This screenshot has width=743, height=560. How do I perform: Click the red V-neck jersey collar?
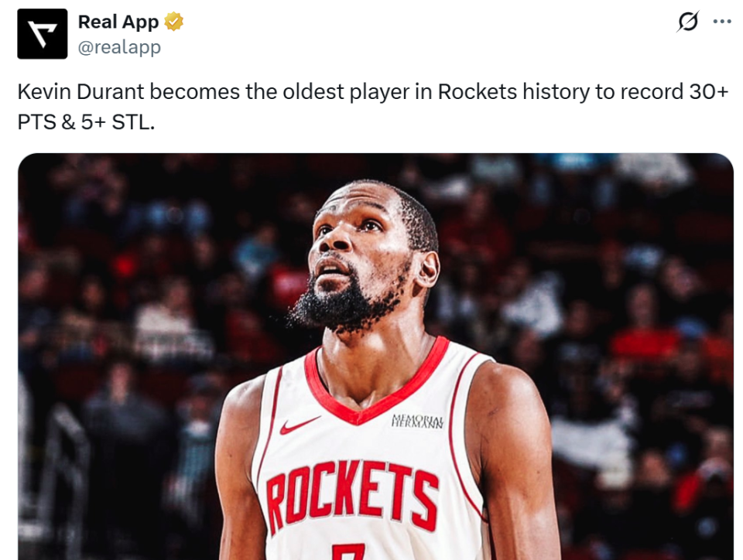click(377, 384)
